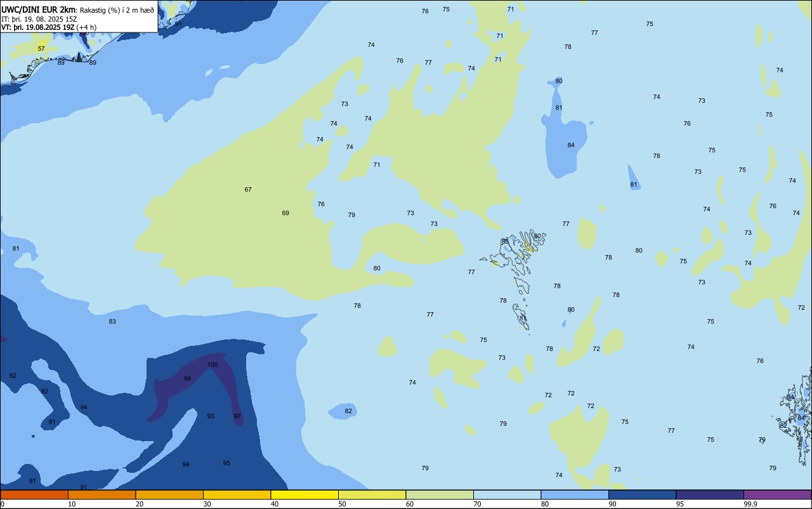Click the '69' value in green area
The width and height of the screenshot is (812, 509).
point(285,213)
